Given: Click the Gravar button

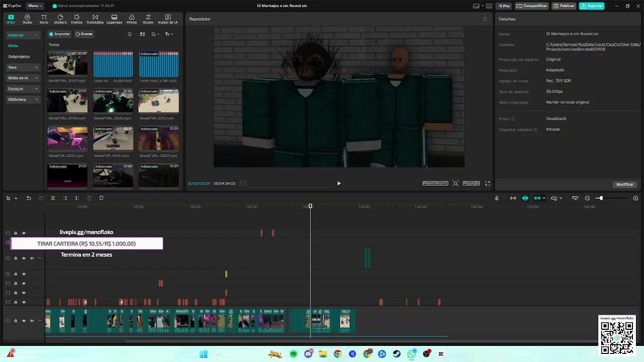Looking at the screenshot, I should point(85,34).
